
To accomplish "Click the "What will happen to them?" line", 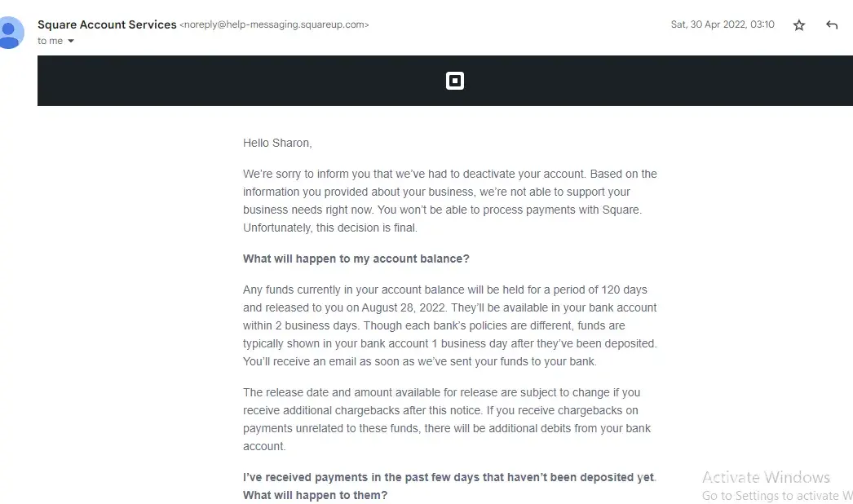I will tap(315, 496).
